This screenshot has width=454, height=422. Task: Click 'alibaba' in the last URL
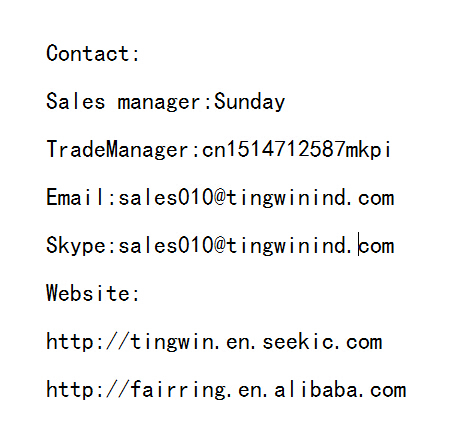point(316,389)
